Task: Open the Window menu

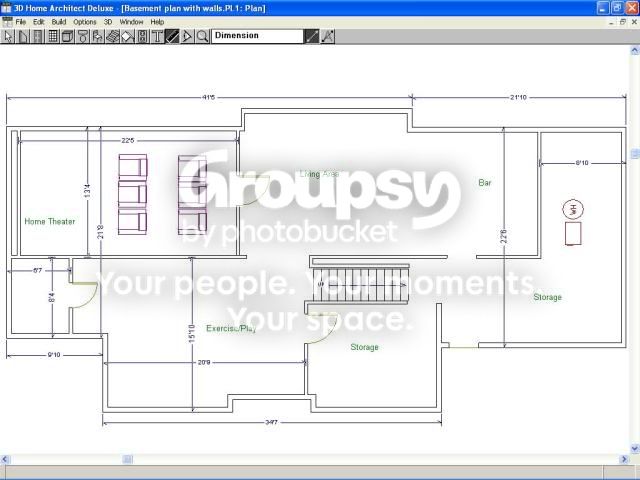Action: pos(131,22)
